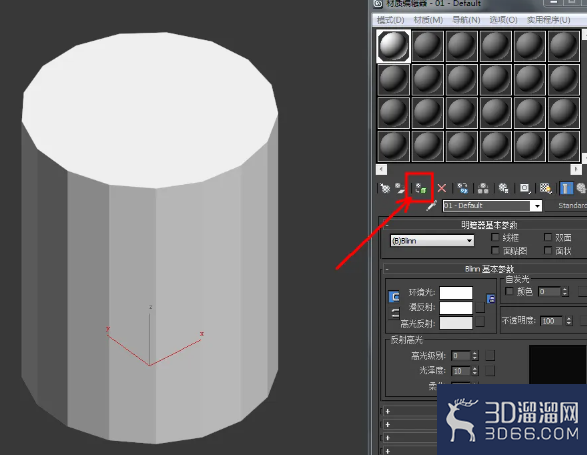Click the Put to Library icon
Screen dimensions: 587x455
tap(504, 188)
